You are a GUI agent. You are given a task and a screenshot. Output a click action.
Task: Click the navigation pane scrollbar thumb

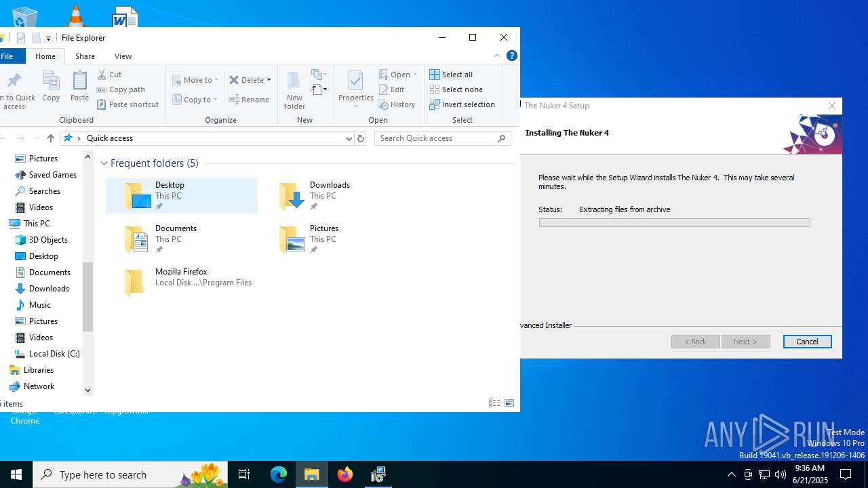(x=87, y=297)
